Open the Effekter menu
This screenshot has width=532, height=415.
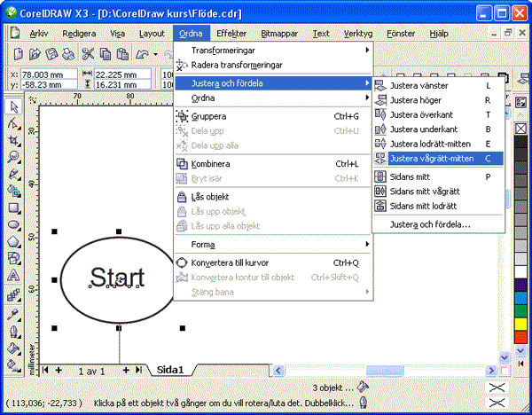[231, 33]
